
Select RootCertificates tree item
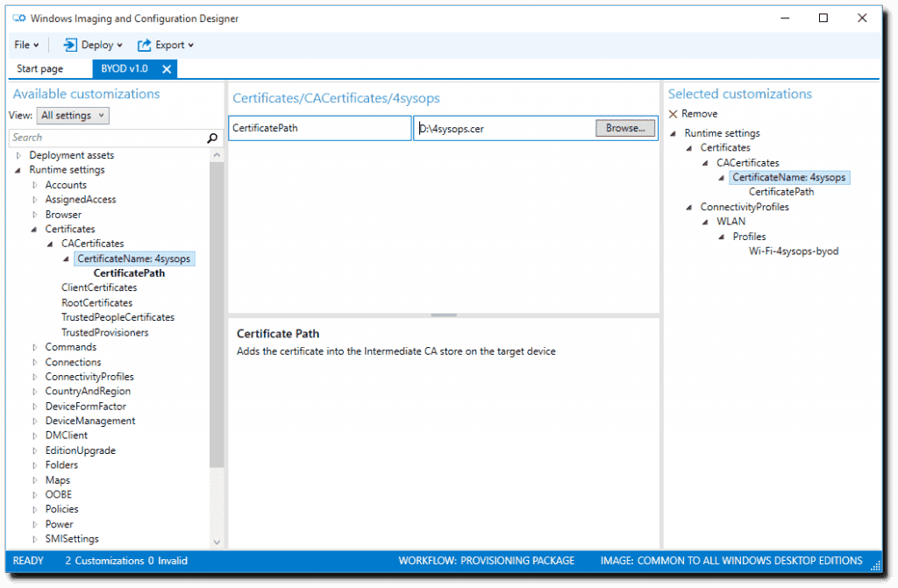tap(96, 303)
